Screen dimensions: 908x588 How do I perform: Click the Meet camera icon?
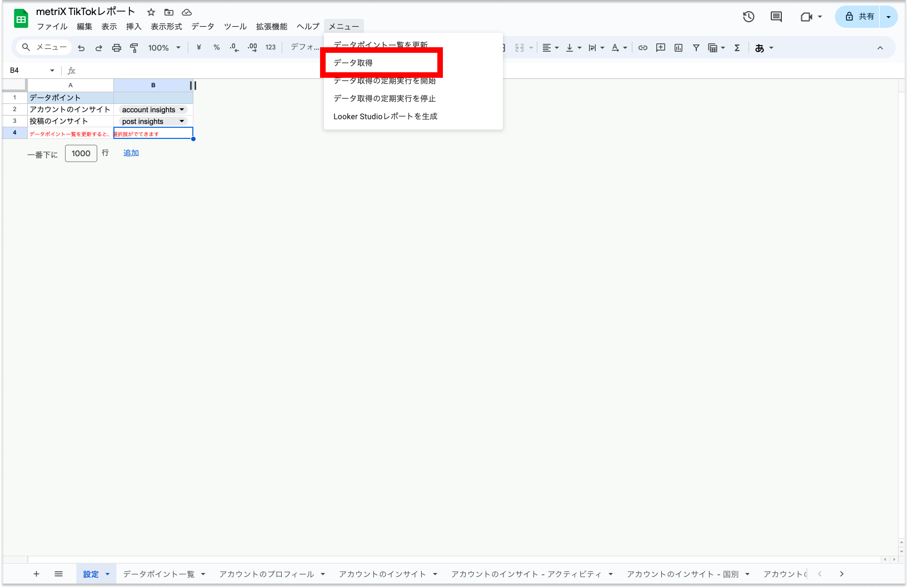point(806,17)
